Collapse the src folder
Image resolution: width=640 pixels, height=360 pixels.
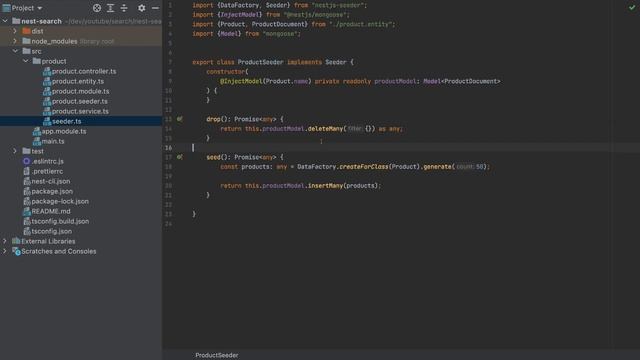(15, 51)
